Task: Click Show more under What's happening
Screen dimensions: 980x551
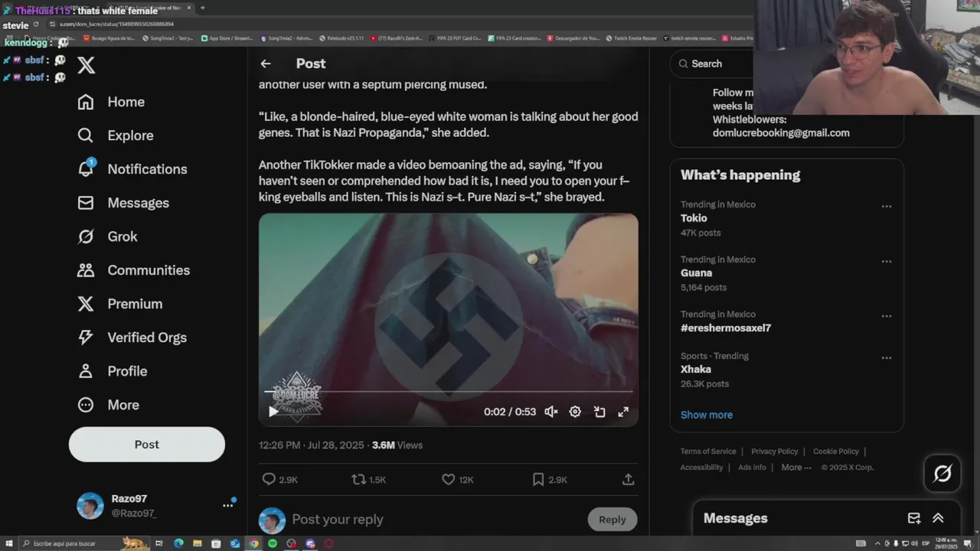Action: pos(707,415)
